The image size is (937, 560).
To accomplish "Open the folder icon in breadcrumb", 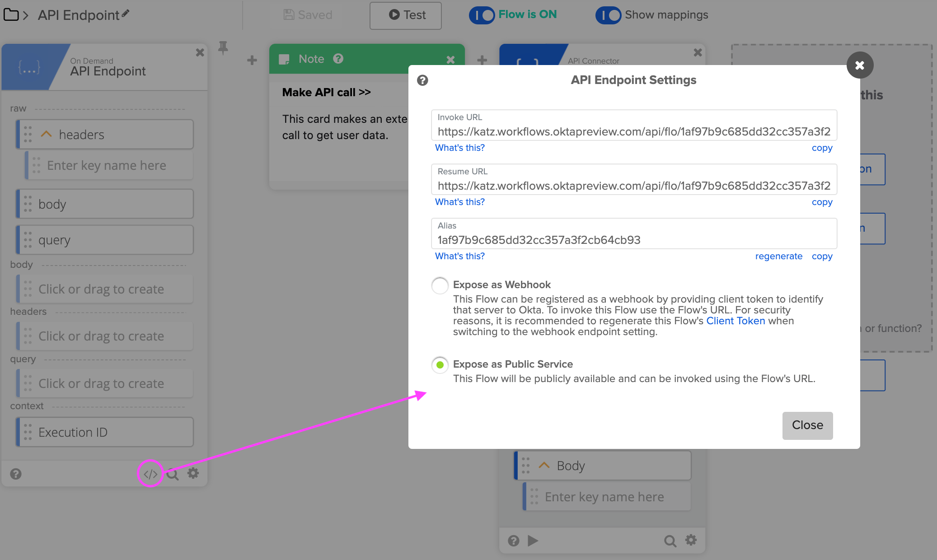I will (11, 15).
